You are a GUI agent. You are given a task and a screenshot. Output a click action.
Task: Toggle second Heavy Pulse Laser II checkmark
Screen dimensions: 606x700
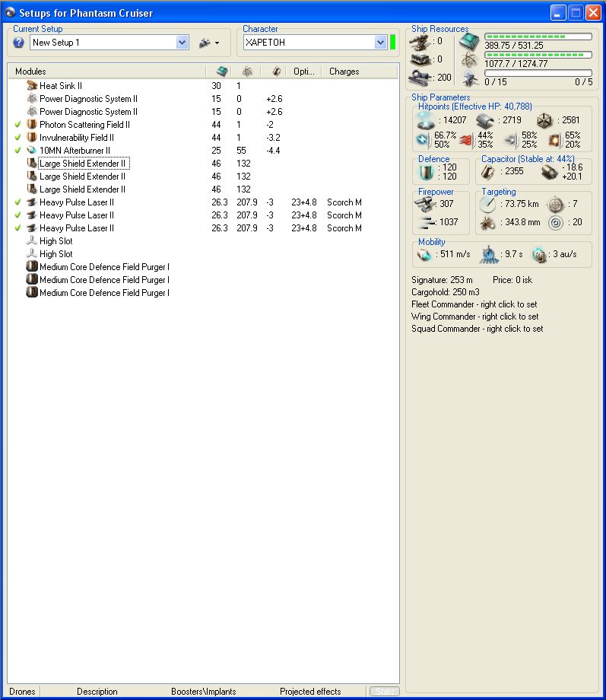[x=17, y=215]
